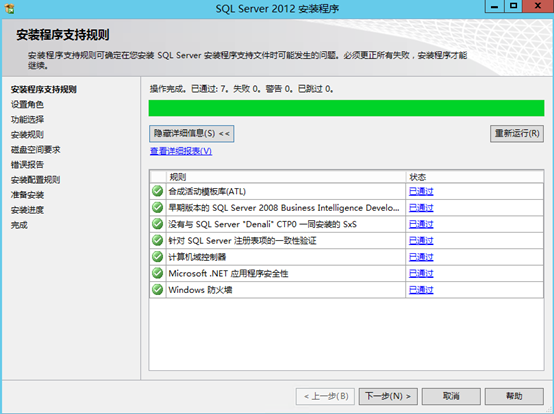Select 安装配置规则 step in sidebar
This screenshot has width=554, height=414.
point(35,180)
